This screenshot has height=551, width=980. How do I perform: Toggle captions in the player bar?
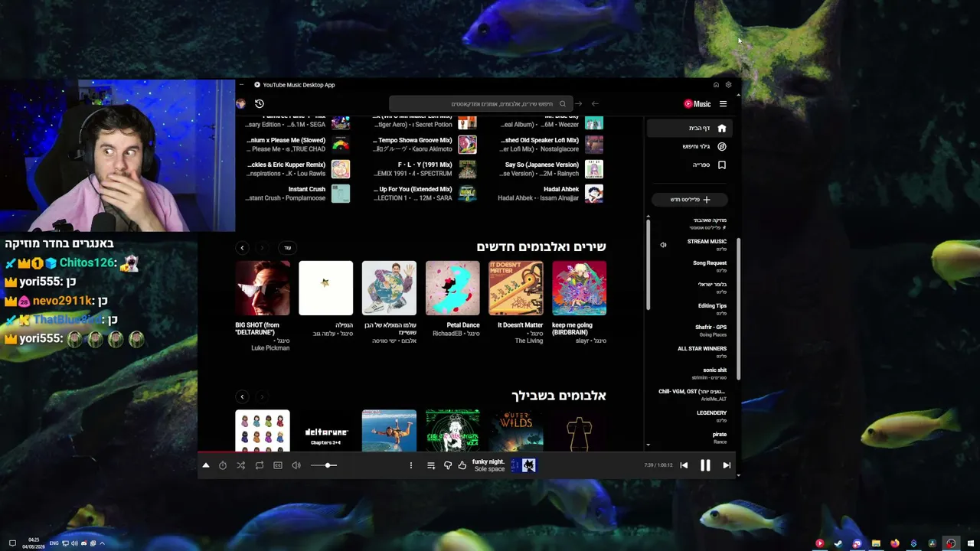click(278, 465)
